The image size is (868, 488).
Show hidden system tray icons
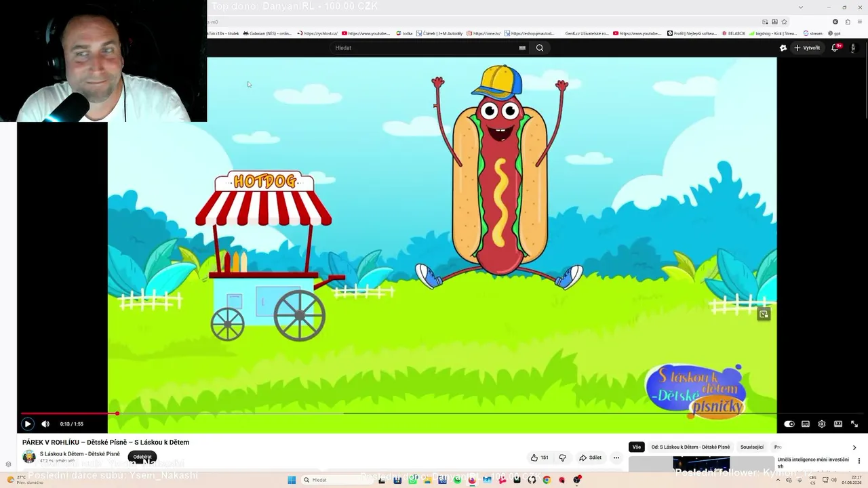click(778, 480)
